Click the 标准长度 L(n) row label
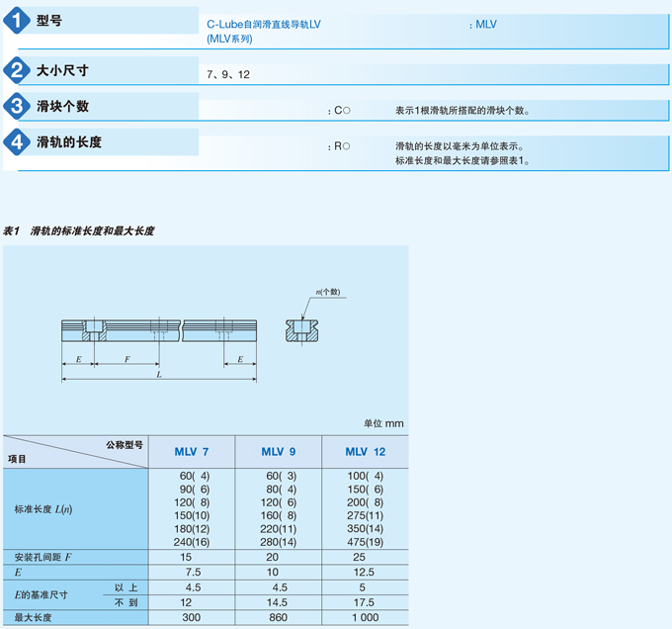 (x=43, y=509)
